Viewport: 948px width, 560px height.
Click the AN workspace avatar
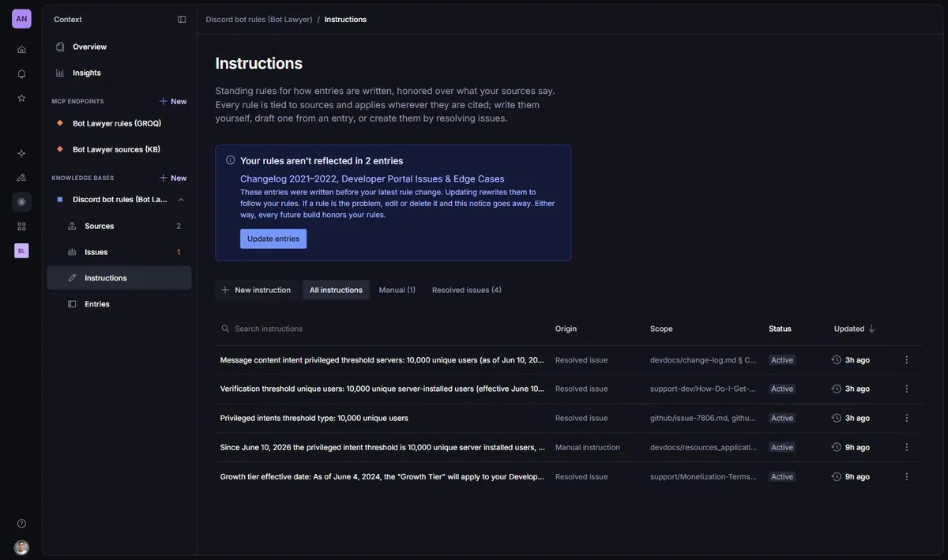[21, 19]
